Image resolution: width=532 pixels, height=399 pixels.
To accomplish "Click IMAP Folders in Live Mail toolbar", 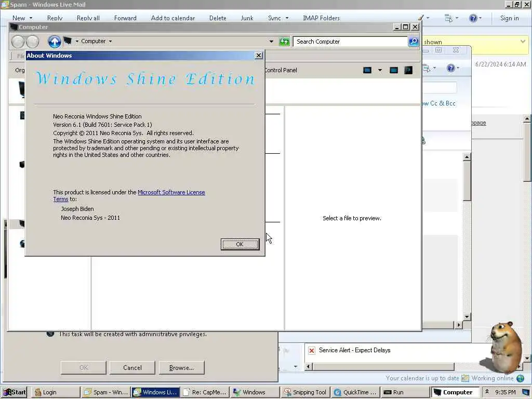I will point(321,18).
